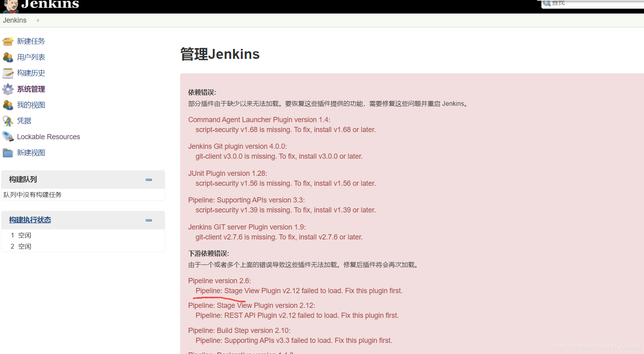Open the Lockable Resources link

click(49, 137)
